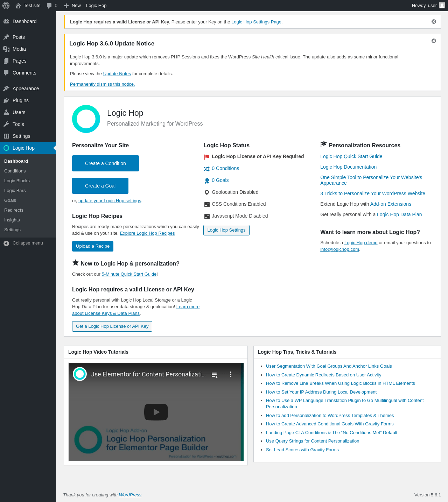The width and height of the screenshot is (448, 502).
Task: Open the Redirects submenu item
Action: point(14,210)
